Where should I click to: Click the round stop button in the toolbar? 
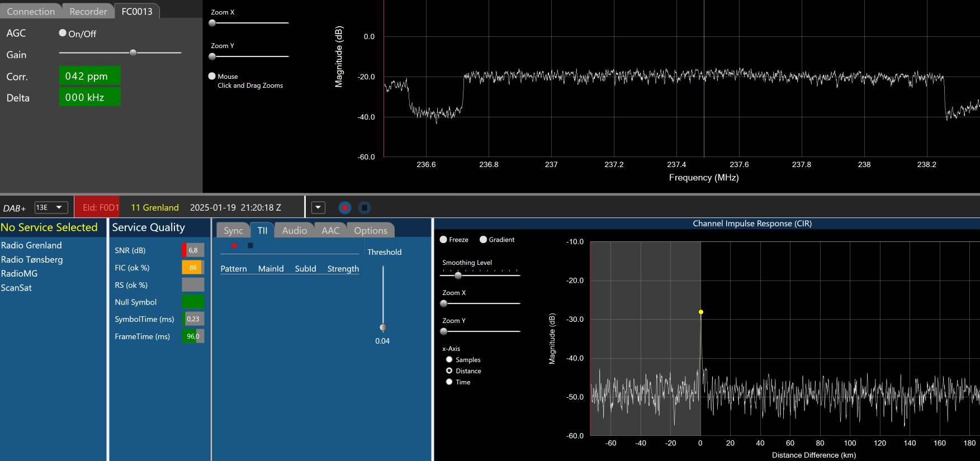tap(364, 208)
